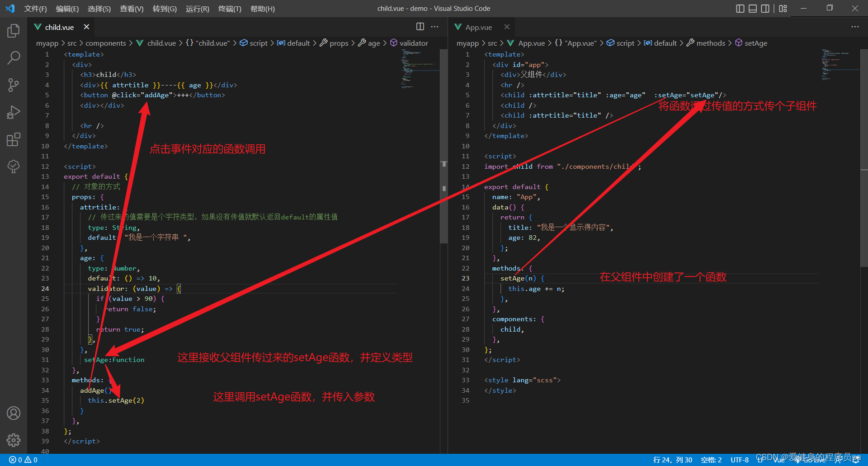
Task: Open the Extensions view
Action: tap(14, 139)
